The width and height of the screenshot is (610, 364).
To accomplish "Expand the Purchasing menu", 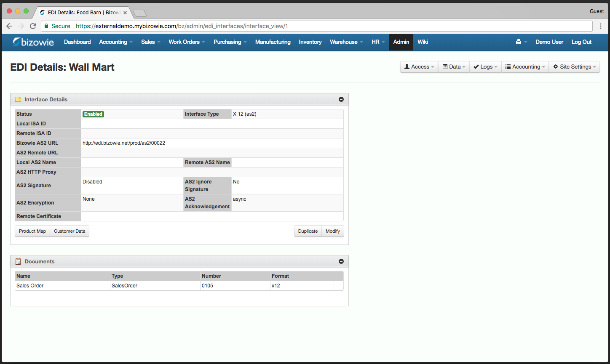I will [x=230, y=42].
